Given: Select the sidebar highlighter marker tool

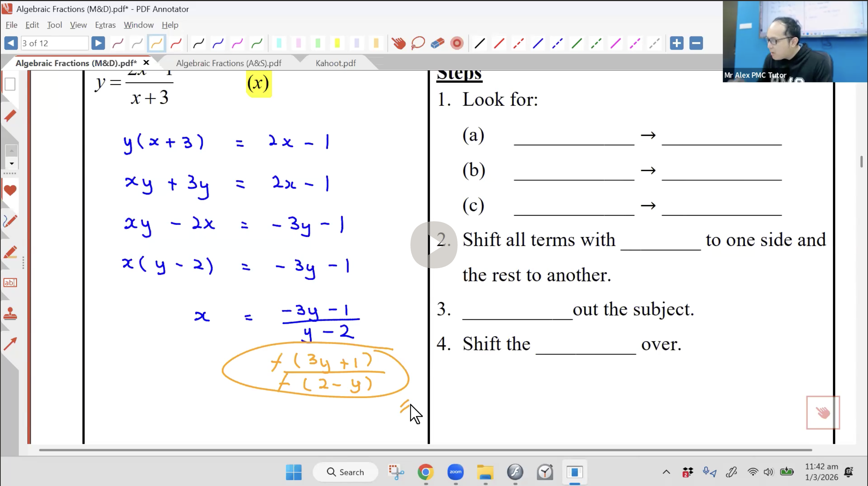Looking at the screenshot, I should coord(10,252).
